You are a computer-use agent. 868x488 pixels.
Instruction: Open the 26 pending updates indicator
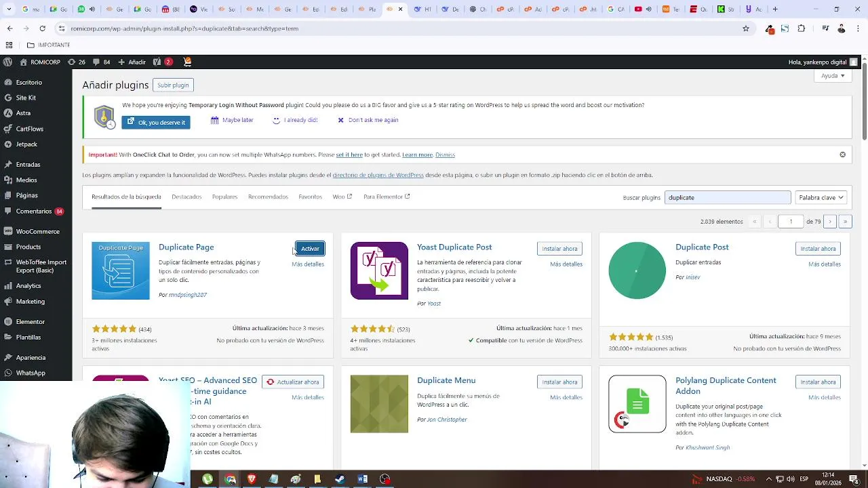[77, 62]
